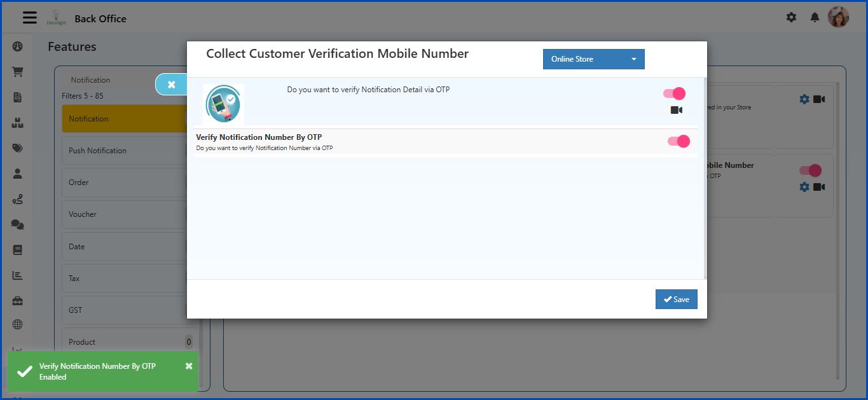
Task: Open the video tutorial icon below the OTP toggle
Action: [x=676, y=109]
